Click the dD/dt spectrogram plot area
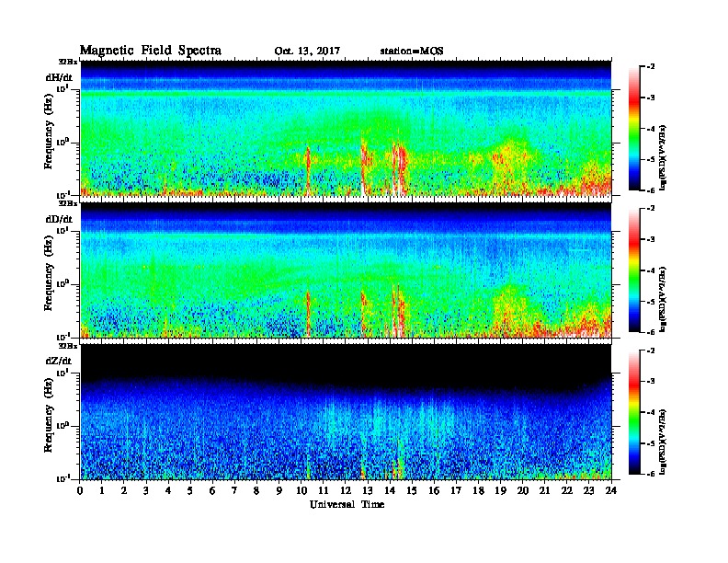 tap(347, 270)
